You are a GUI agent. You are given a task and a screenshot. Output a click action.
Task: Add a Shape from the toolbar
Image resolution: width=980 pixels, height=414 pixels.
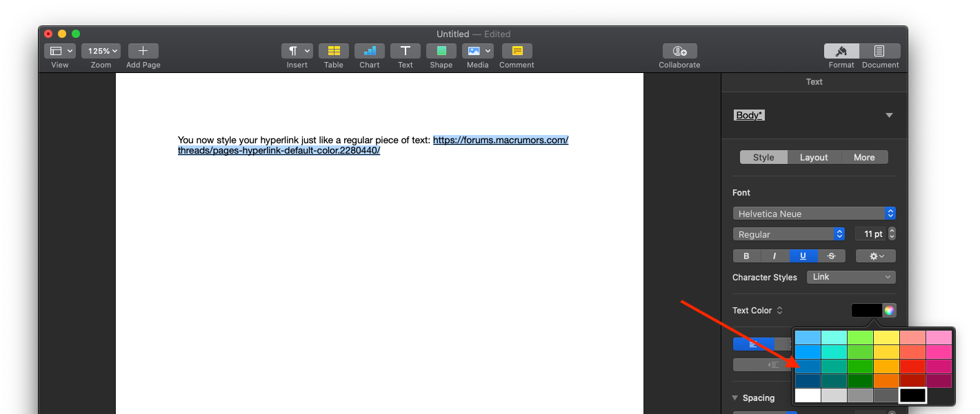click(x=441, y=51)
